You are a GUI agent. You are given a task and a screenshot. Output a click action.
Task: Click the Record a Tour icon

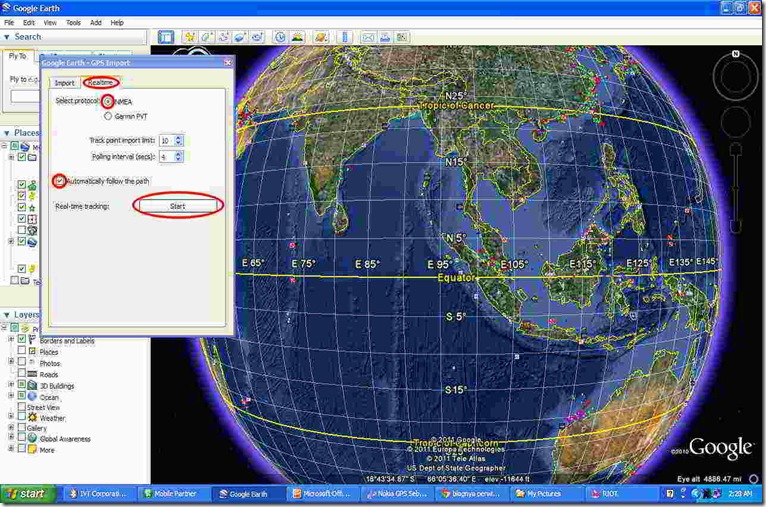point(257,37)
